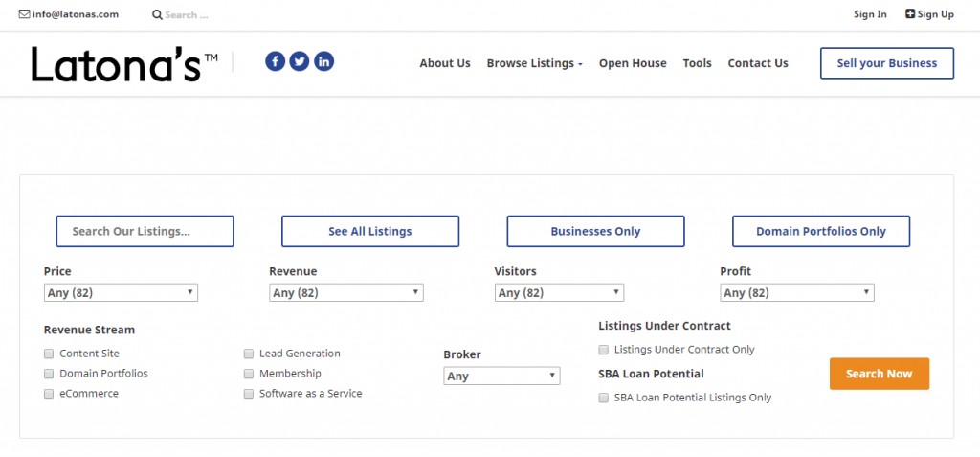The image size is (980, 457).
Task: Click the magnifying glass search icon
Action: (158, 14)
